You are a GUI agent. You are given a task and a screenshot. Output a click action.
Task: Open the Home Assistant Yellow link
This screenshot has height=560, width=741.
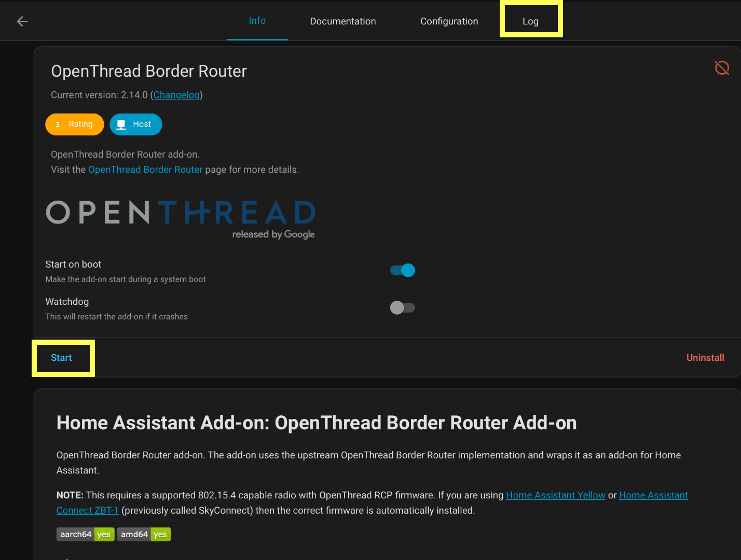click(555, 495)
